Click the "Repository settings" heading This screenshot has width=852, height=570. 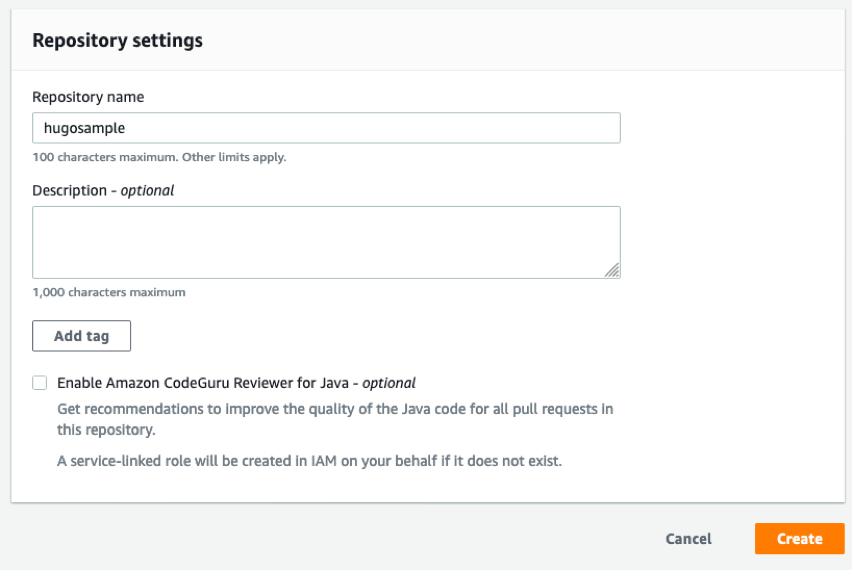[x=117, y=41]
